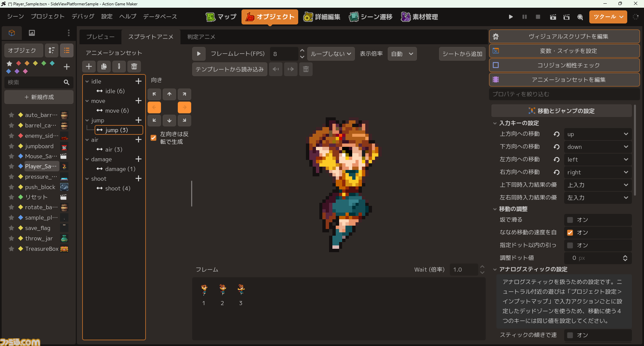
Task: Collapse the idle animation group
Action: point(87,81)
